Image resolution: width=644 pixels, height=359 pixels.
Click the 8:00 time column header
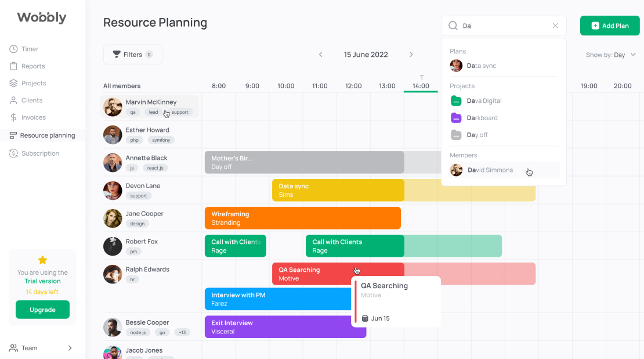click(x=219, y=86)
